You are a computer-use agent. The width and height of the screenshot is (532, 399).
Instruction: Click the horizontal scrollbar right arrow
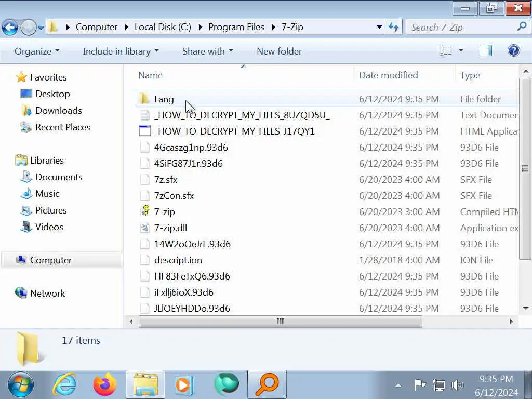click(x=512, y=321)
